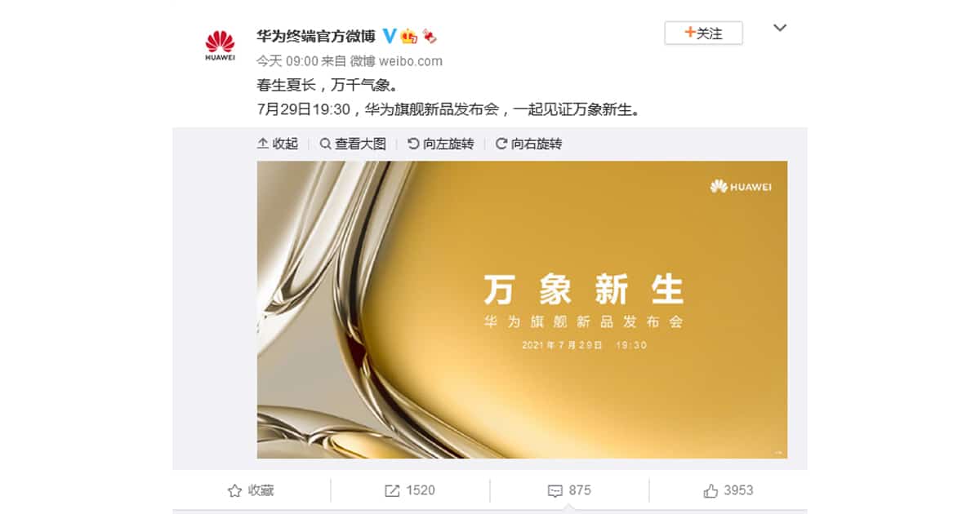Click the HUAWEI logo inside the poster

(x=741, y=187)
